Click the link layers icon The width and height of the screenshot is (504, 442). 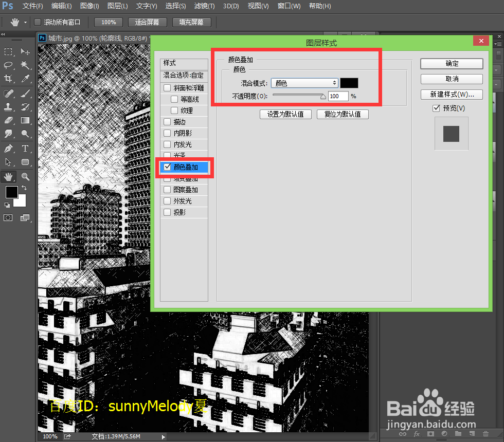(x=402, y=434)
